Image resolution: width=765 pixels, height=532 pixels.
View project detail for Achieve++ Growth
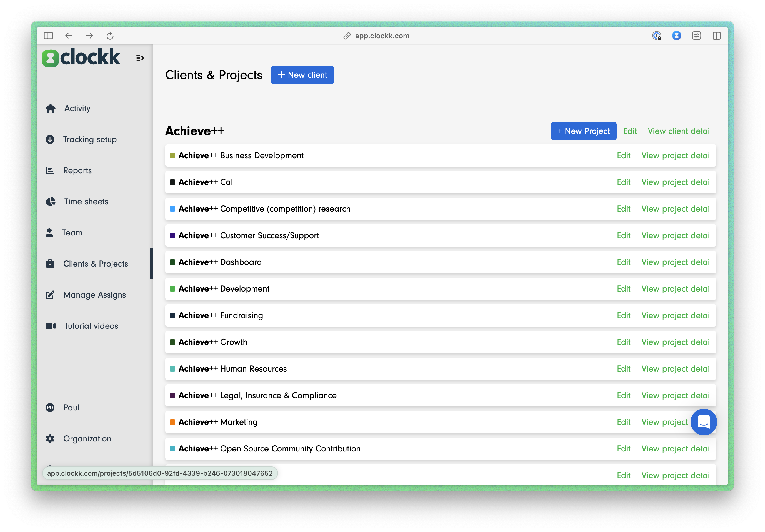pos(677,342)
